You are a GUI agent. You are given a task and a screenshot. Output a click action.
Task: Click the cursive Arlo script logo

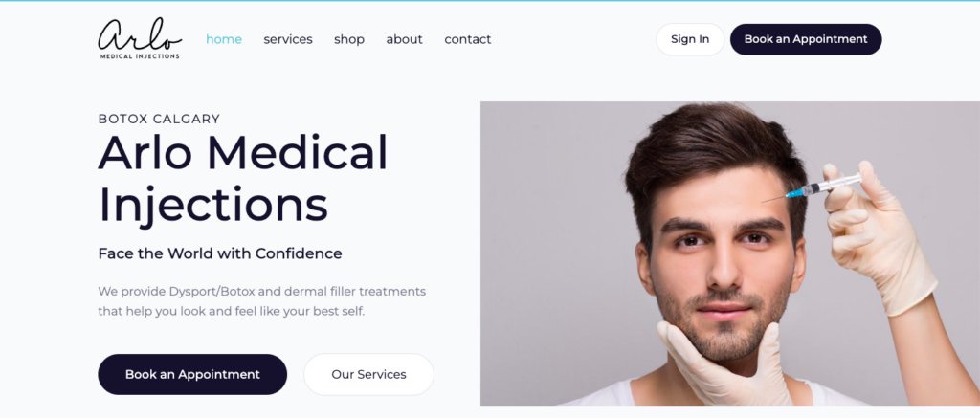click(x=140, y=34)
